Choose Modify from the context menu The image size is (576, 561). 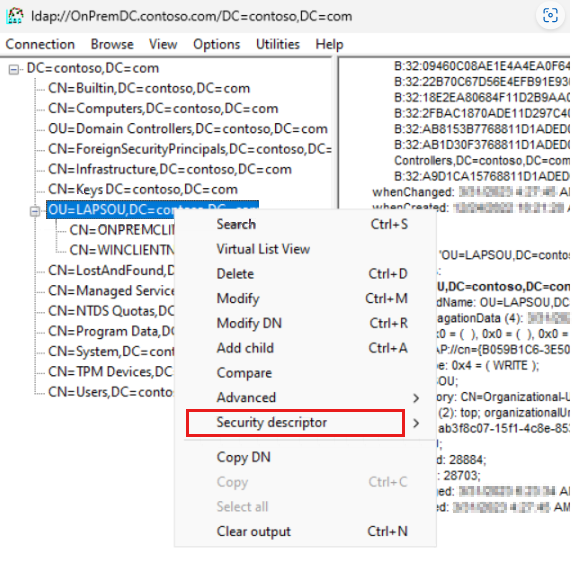point(305,298)
